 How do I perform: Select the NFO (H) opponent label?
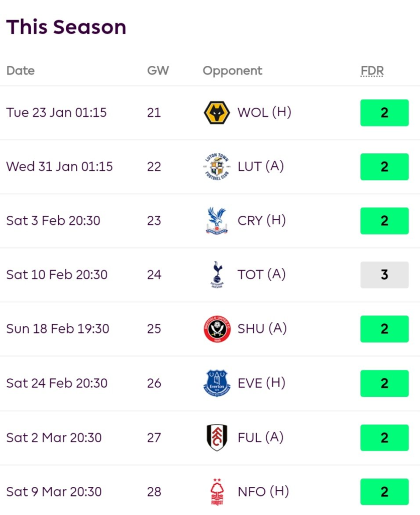click(x=263, y=491)
